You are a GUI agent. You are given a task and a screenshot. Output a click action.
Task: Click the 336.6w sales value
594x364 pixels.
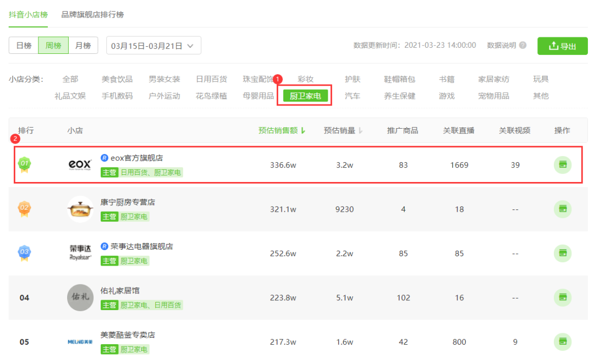(283, 165)
